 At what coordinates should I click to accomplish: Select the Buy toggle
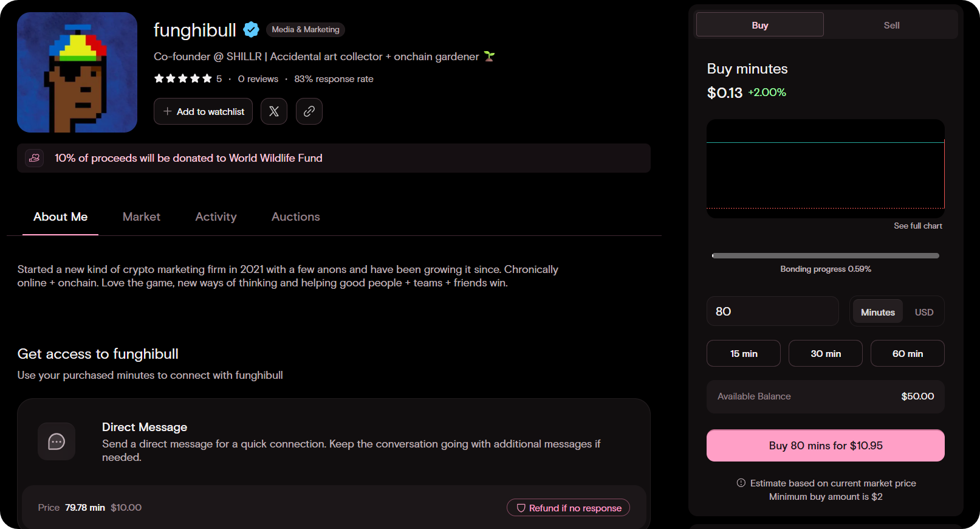pyautogui.click(x=759, y=25)
